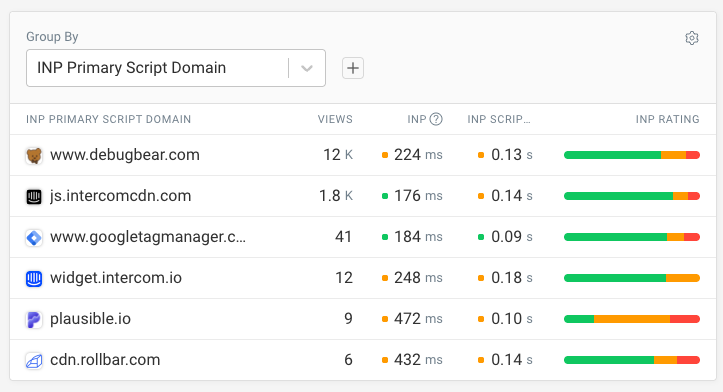Click the 41 views value
This screenshot has width=723, height=392.
point(344,237)
